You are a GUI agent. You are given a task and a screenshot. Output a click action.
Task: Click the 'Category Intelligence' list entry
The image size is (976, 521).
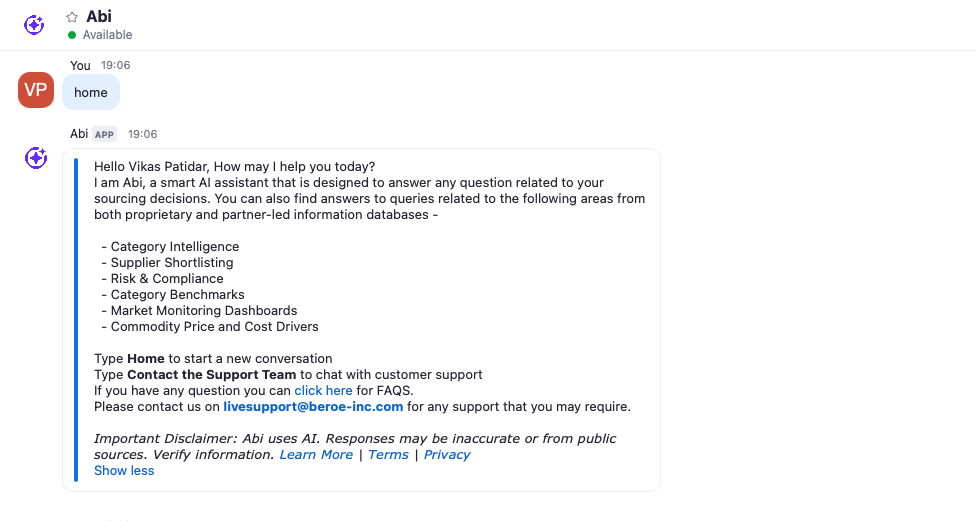tap(175, 247)
